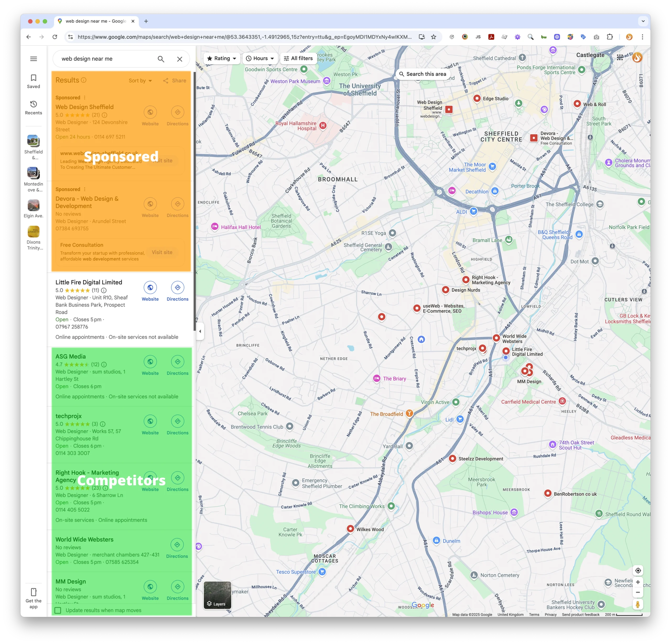Select Design Nurds map pin
This screenshot has width=671, height=644.
445,290
